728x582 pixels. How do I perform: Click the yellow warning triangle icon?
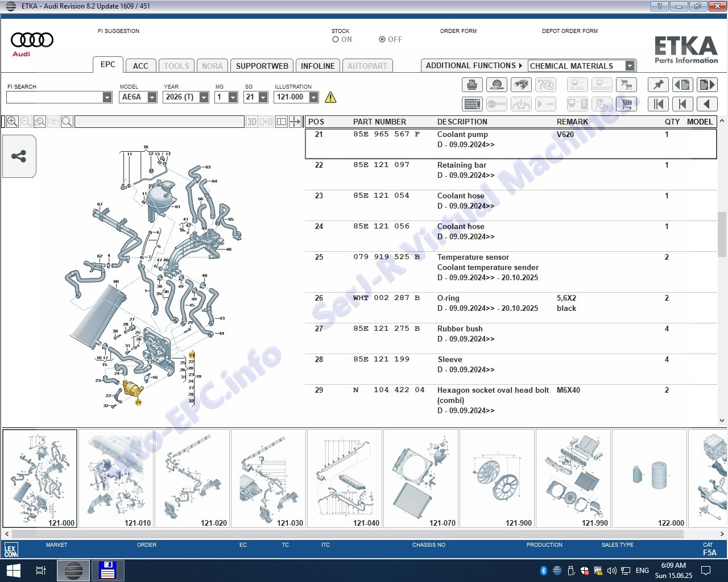click(330, 97)
